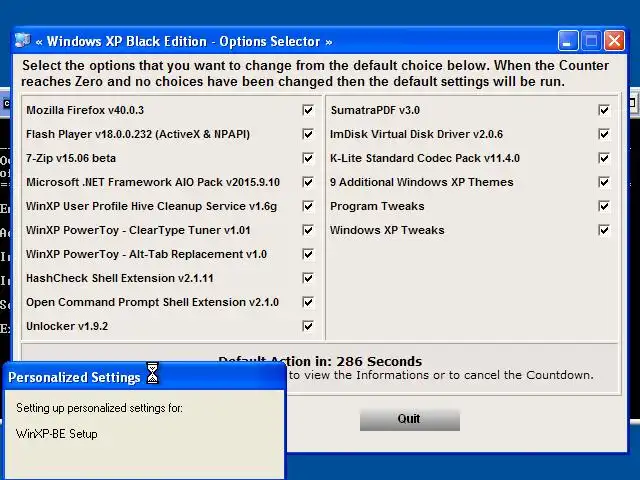Uncheck ClearType Tuner v1.01 PowerToy checkbox
Image resolution: width=640 pixels, height=480 pixels.
tap(308, 230)
